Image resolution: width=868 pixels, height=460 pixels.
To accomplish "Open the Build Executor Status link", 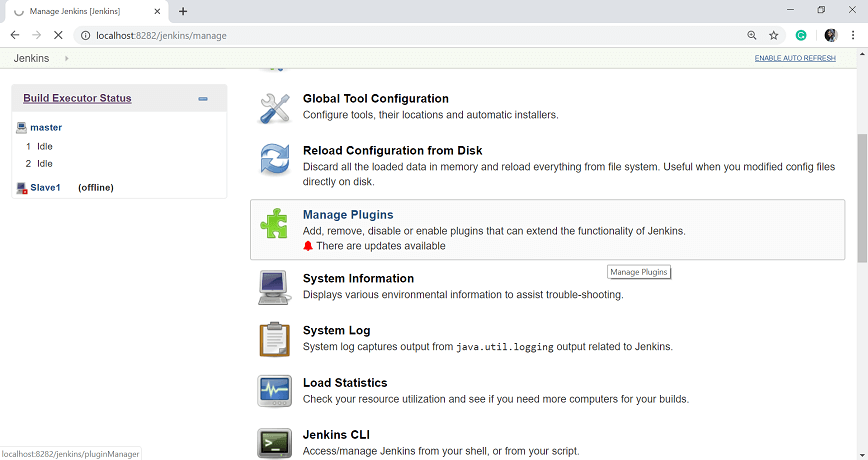I will (x=77, y=98).
